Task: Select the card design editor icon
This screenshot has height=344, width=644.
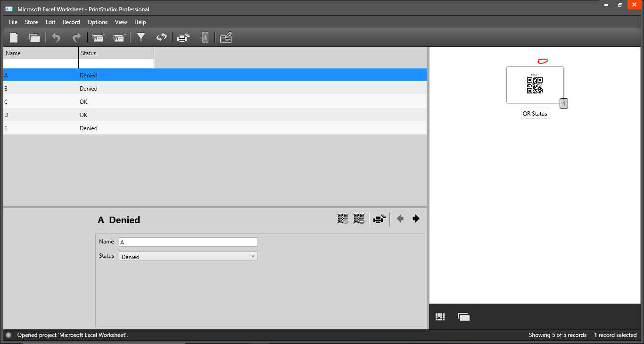Action: pyautogui.click(x=226, y=37)
